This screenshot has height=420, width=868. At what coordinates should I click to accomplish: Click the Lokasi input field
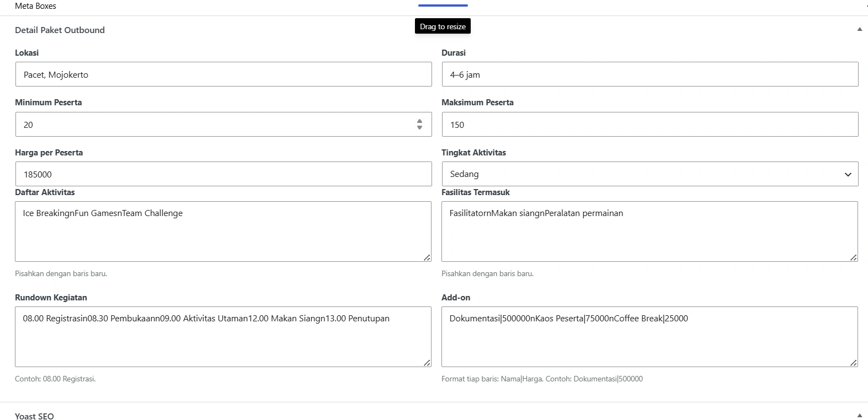223,74
